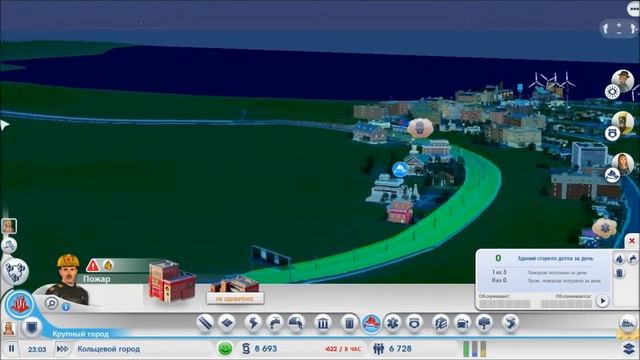Open the mayor portrait at bottom left
This screenshot has height=360, width=640.
(9, 328)
